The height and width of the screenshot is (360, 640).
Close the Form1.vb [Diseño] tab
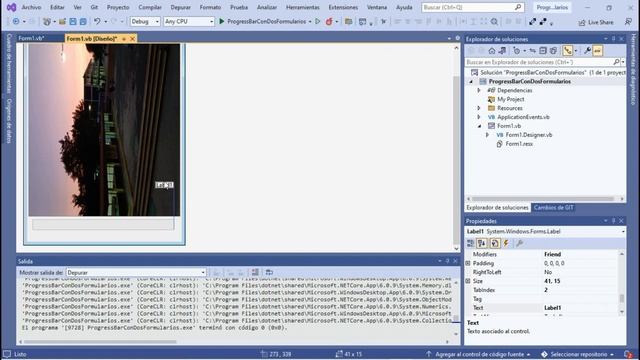click(132, 39)
